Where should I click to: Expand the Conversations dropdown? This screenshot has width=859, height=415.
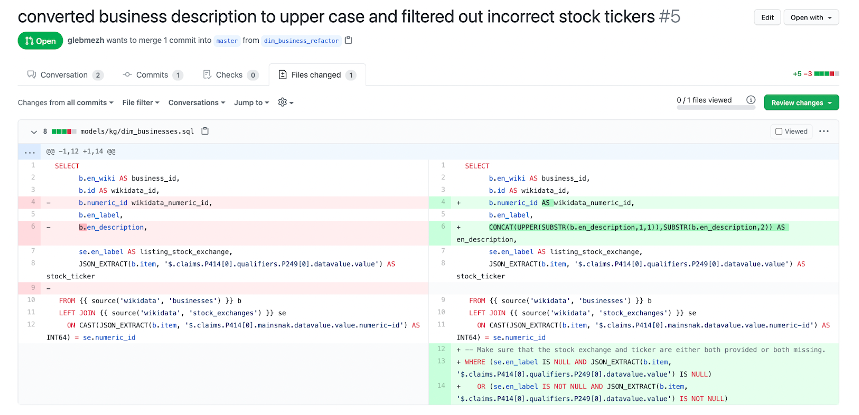pos(197,102)
